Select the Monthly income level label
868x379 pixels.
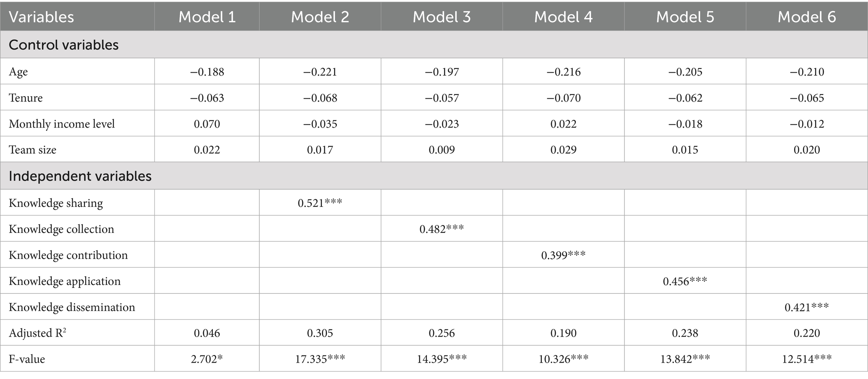point(62,124)
